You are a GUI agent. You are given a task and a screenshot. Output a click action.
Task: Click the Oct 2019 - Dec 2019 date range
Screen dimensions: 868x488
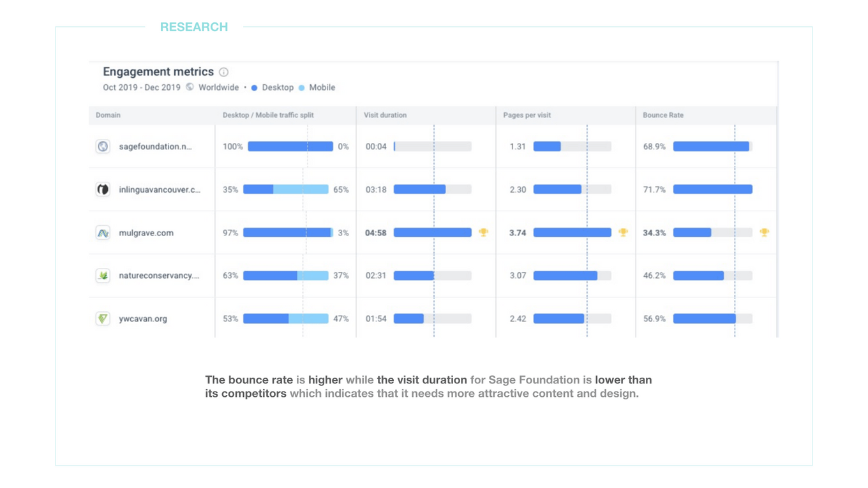point(142,87)
